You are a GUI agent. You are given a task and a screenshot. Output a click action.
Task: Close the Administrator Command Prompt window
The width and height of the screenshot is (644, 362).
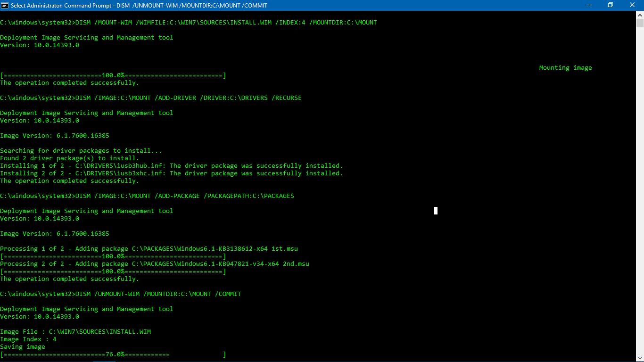pyautogui.click(x=632, y=5)
